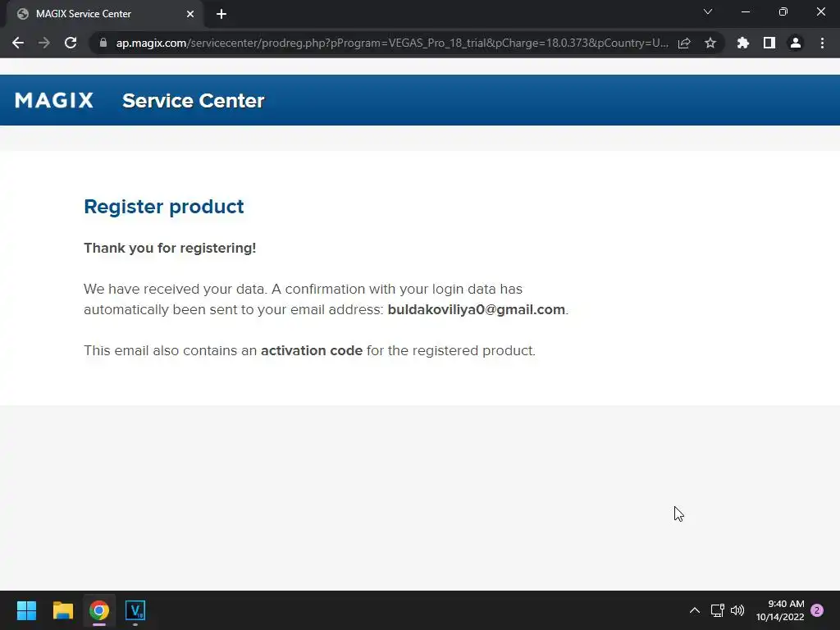Go back to the previous page
The image size is (840, 630).
pos(18,43)
